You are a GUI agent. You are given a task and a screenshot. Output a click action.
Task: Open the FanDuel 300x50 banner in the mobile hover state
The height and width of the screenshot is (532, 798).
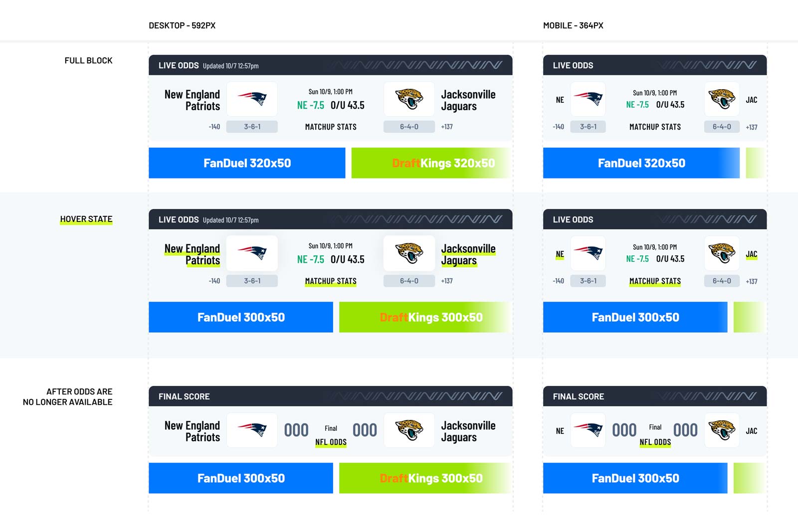tap(635, 317)
